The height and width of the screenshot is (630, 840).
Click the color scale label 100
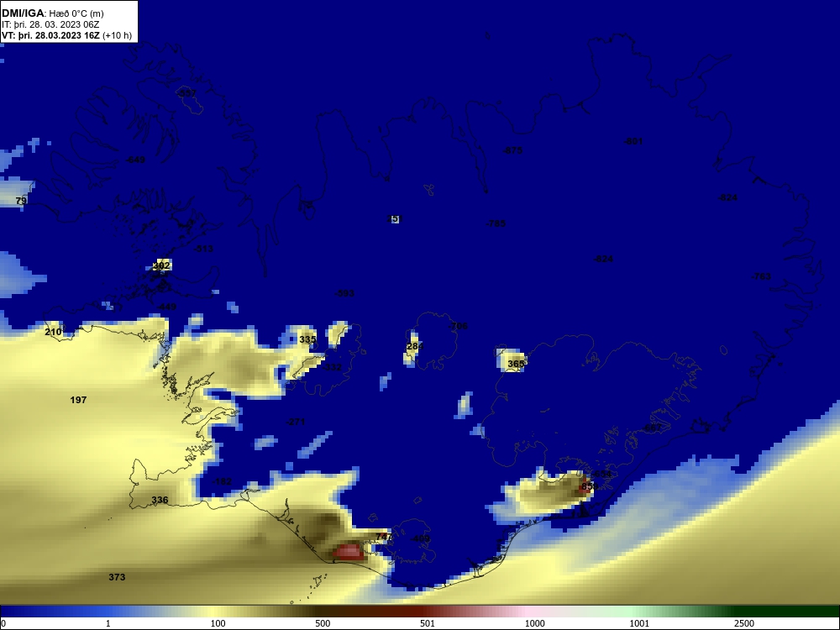point(218,623)
